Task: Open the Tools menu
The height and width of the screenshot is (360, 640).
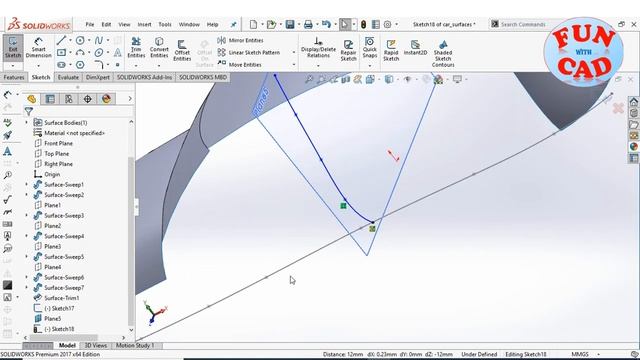Action: pos(165,24)
